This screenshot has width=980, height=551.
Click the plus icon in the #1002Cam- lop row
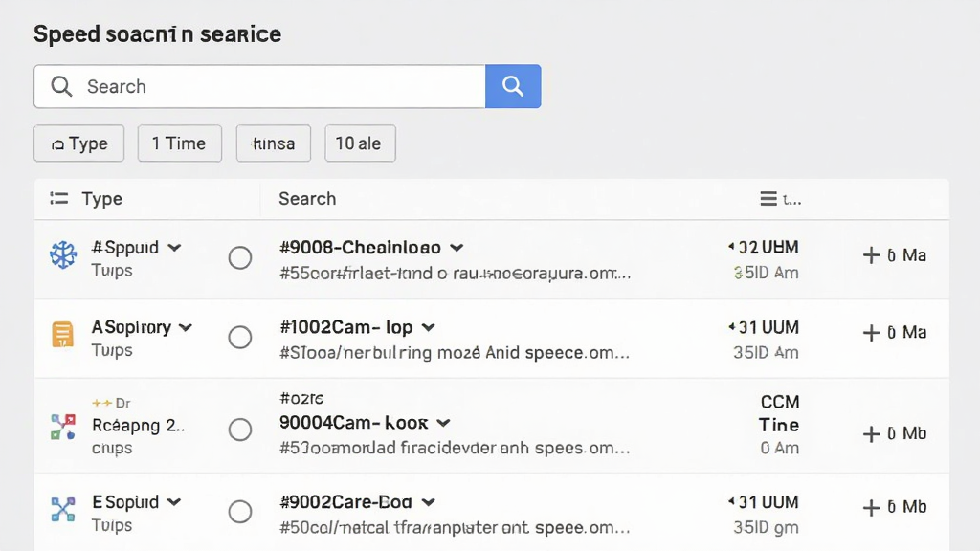pos(871,332)
